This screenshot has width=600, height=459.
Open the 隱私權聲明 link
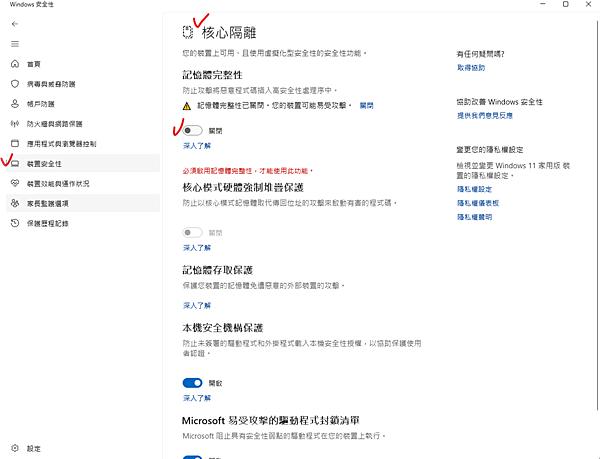coord(474,217)
